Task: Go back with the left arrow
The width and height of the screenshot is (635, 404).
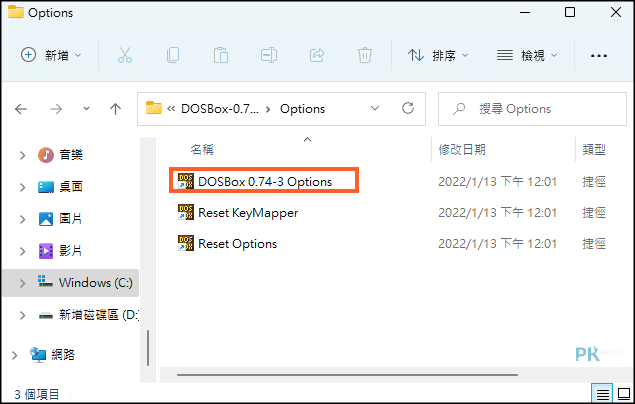Action: click(21, 109)
